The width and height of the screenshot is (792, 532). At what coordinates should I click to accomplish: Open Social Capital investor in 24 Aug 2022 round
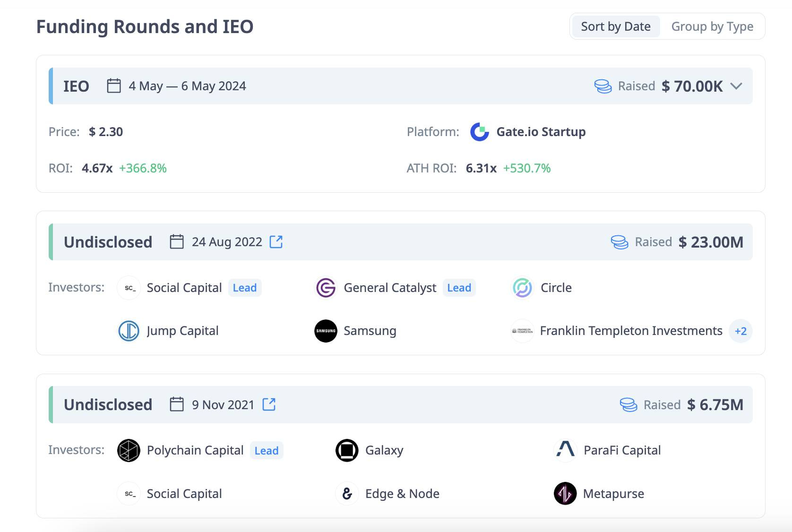[184, 288]
